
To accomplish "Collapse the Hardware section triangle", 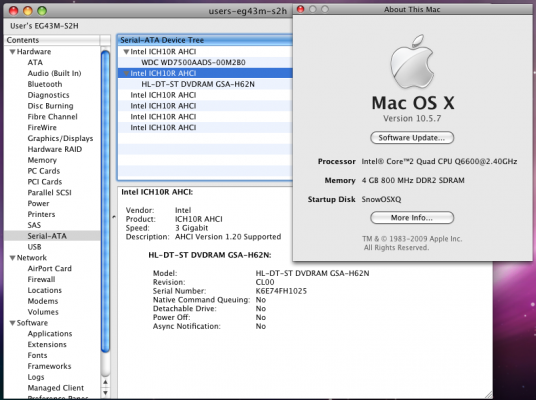I will (x=13, y=52).
